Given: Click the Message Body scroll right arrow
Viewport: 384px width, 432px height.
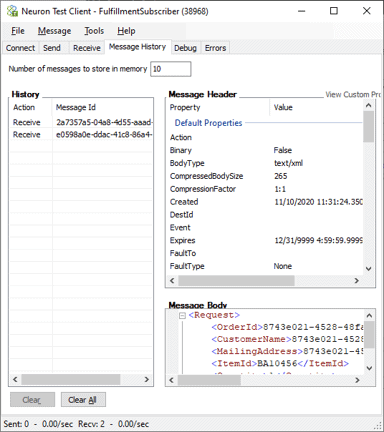Looking at the screenshot, I should (x=357, y=380).
